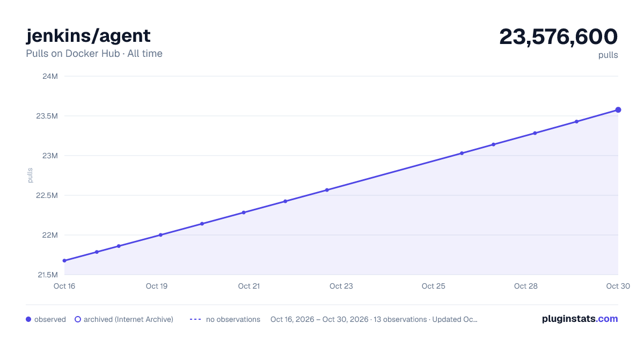Click the 'Oct 28' x-axis label

tap(526, 286)
